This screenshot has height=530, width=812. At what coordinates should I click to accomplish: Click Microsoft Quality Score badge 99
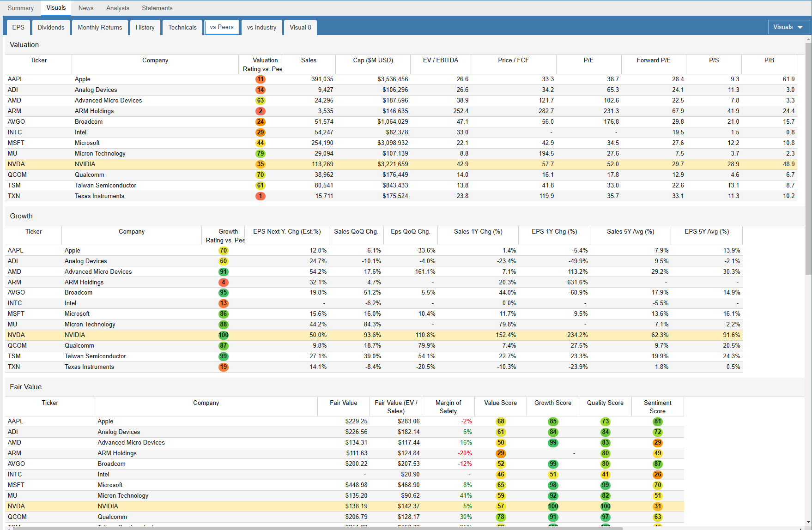[x=606, y=485]
